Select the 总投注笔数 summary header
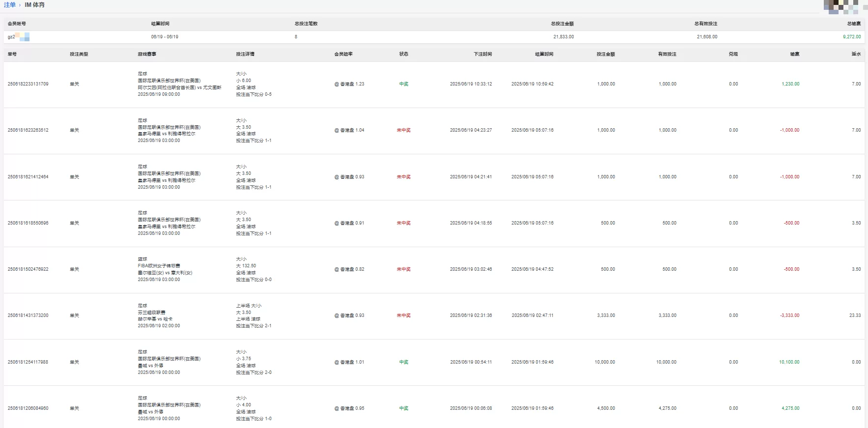Viewport: 868px width, 428px height. [306, 24]
